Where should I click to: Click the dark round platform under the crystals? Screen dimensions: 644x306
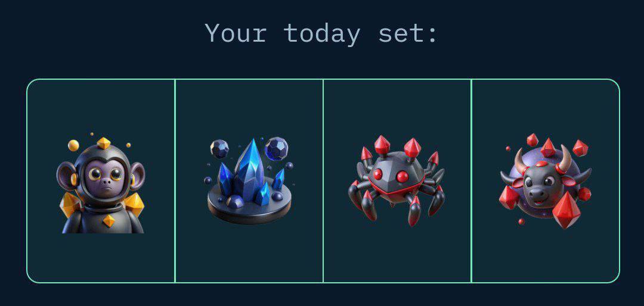coord(249,205)
